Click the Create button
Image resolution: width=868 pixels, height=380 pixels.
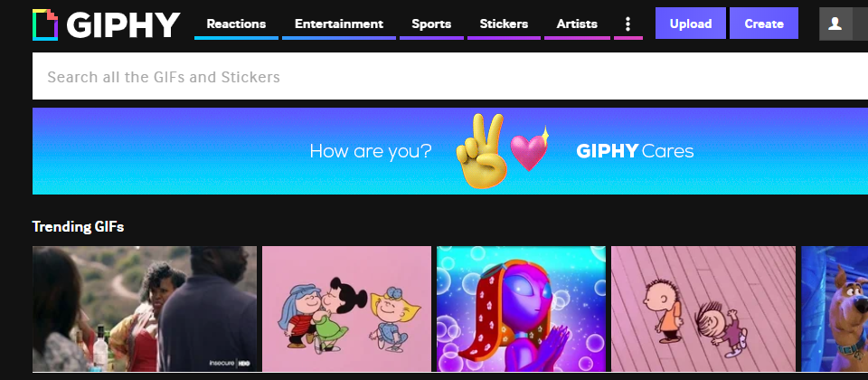pyautogui.click(x=764, y=24)
